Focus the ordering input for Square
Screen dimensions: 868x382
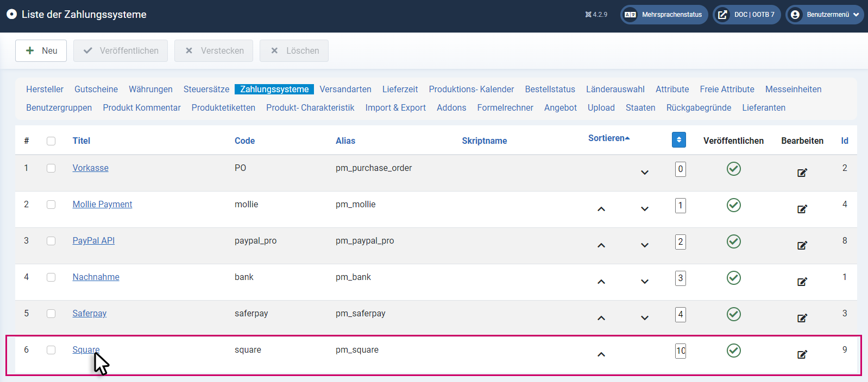click(x=681, y=351)
